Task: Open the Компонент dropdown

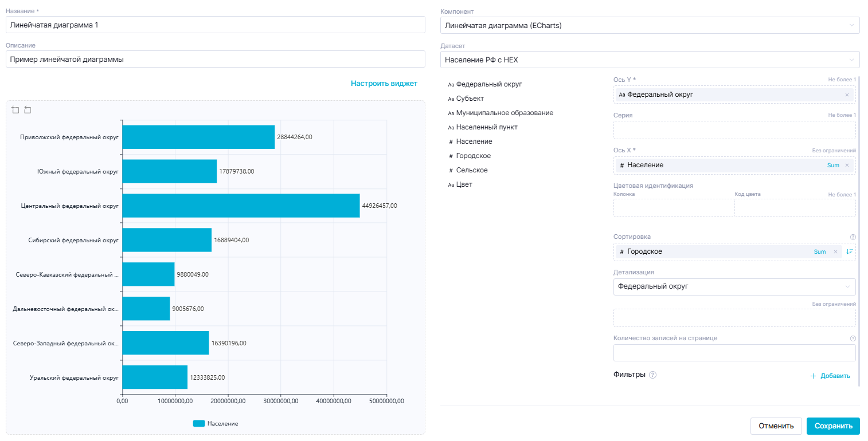Action: click(650, 25)
